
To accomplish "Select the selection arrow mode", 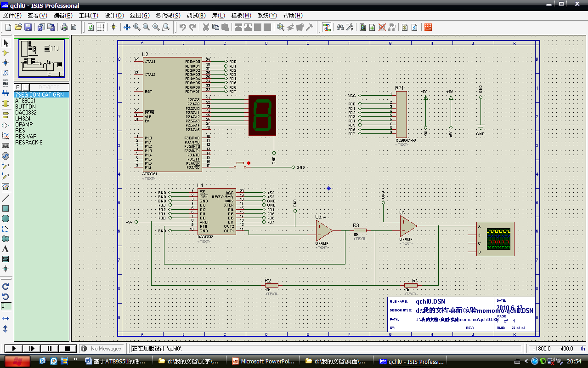I will [x=6, y=43].
